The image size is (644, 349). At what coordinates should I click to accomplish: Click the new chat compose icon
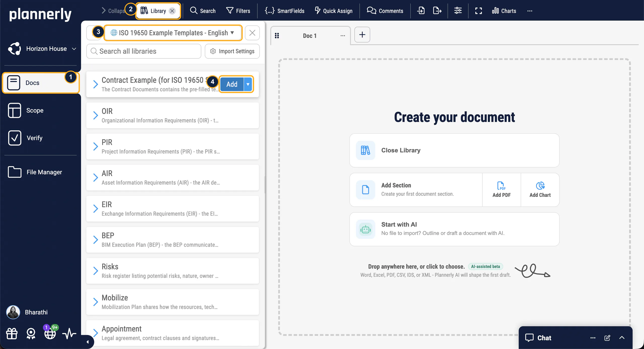tap(607, 338)
